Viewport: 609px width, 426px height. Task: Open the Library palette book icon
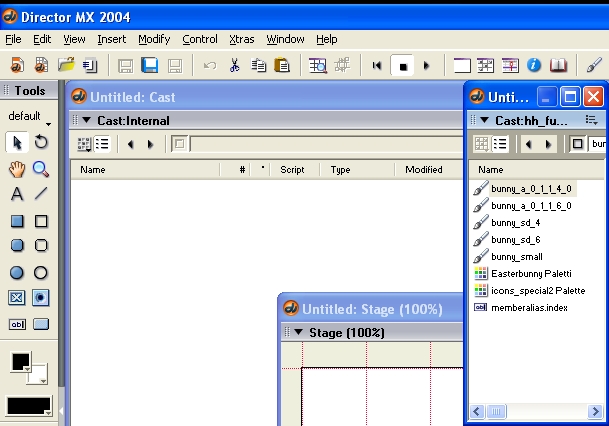click(x=558, y=65)
